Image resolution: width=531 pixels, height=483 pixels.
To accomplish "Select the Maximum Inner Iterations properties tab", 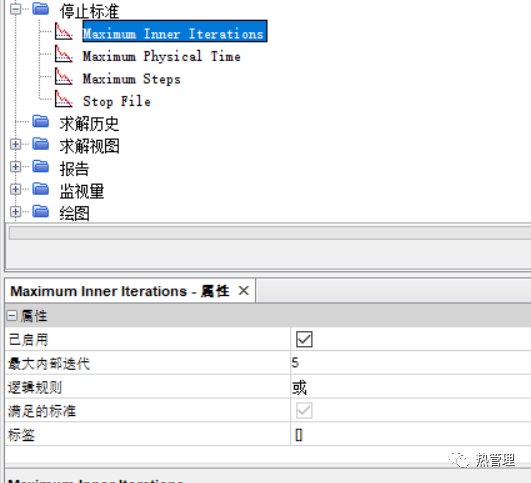I will click(x=120, y=291).
